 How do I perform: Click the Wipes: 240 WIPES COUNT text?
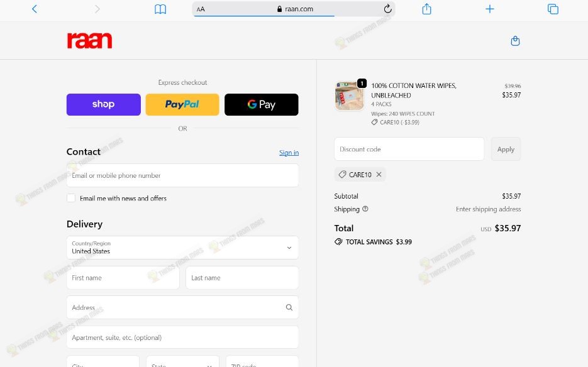point(403,114)
